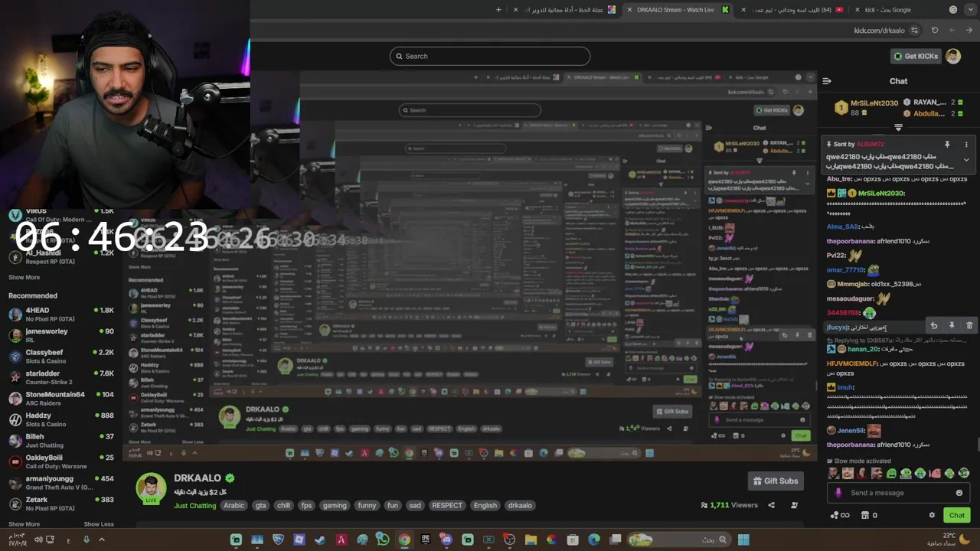Expand Show More above the Recommended heading
The height and width of the screenshot is (551, 980).
[24, 278]
